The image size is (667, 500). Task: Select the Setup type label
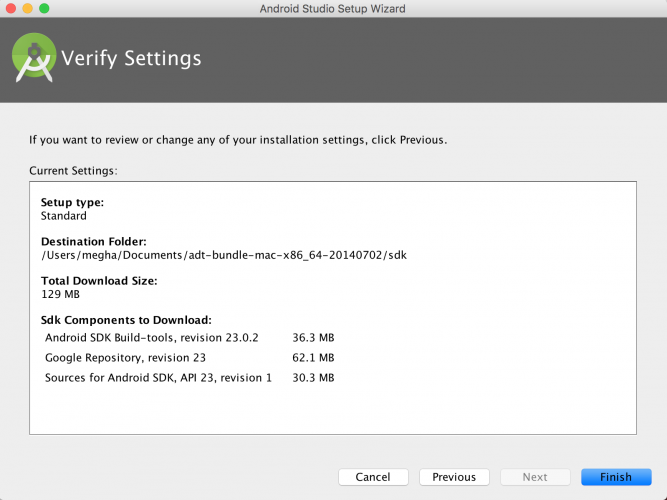[72, 202]
